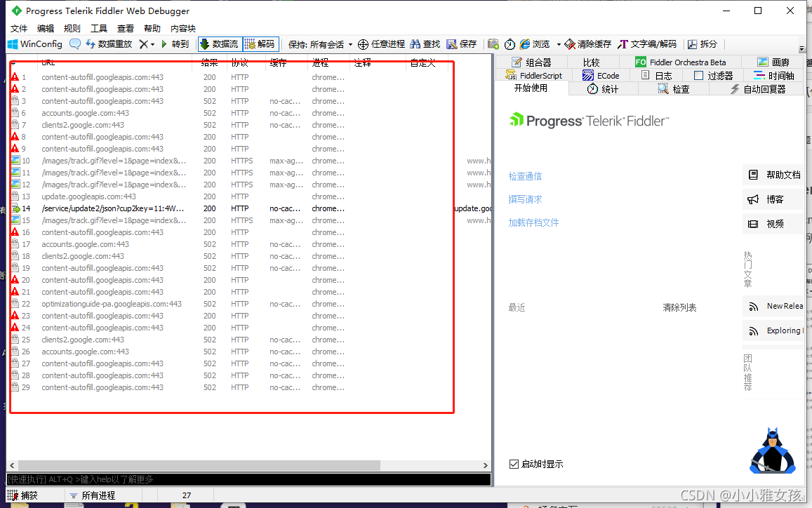Click the X remove sessions icon
The height and width of the screenshot is (508, 812).
[x=143, y=44]
